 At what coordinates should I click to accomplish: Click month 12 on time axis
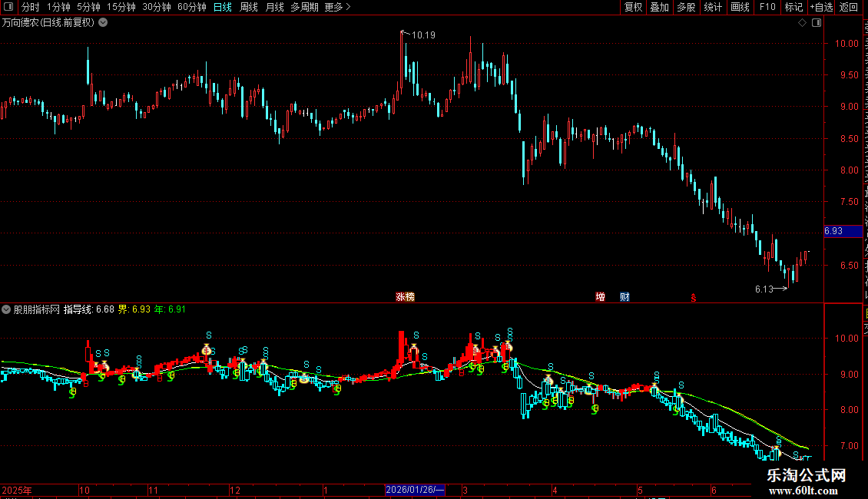click(235, 490)
